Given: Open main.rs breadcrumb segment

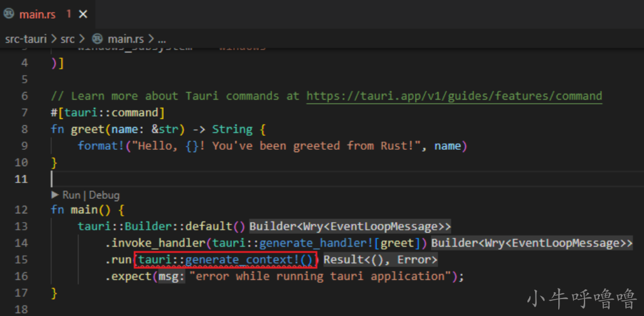Looking at the screenshot, I should pos(126,40).
